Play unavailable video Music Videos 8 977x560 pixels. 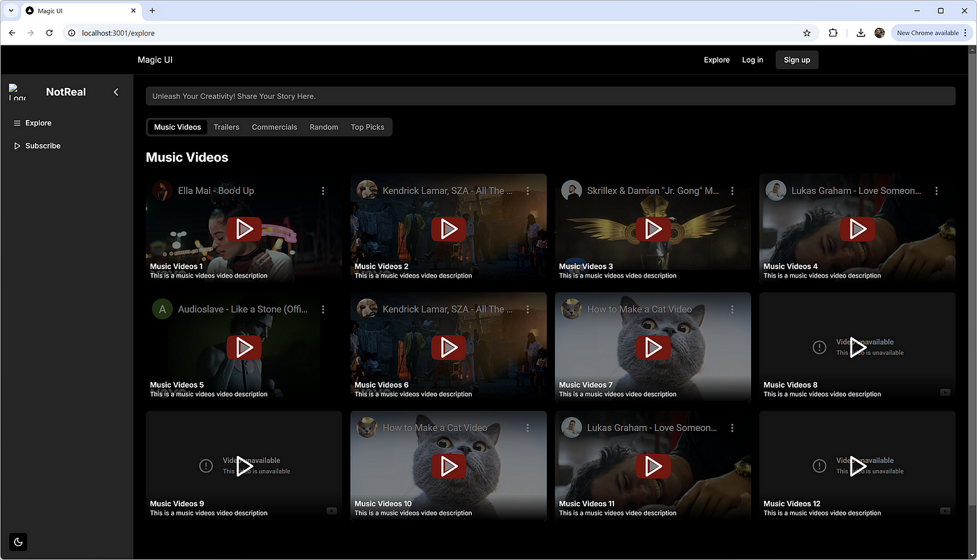(x=858, y=347)
